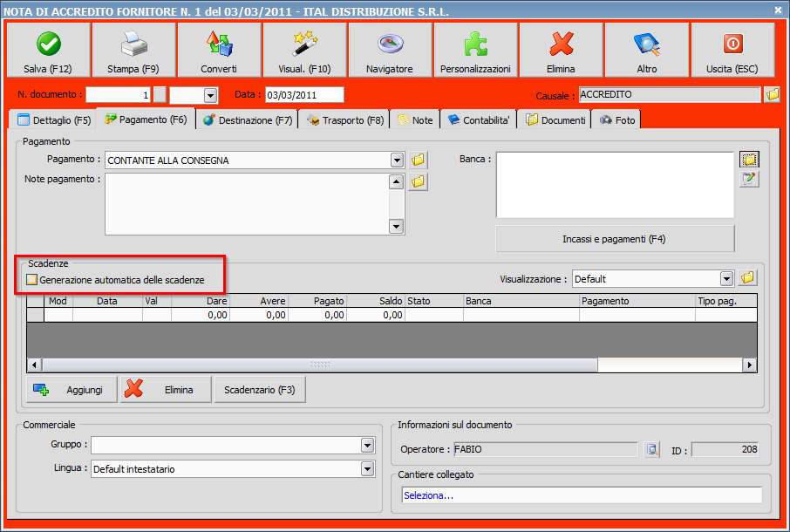Click the Mod column header
The height and width of the screenshot is (532, 790).
(58, 301)
